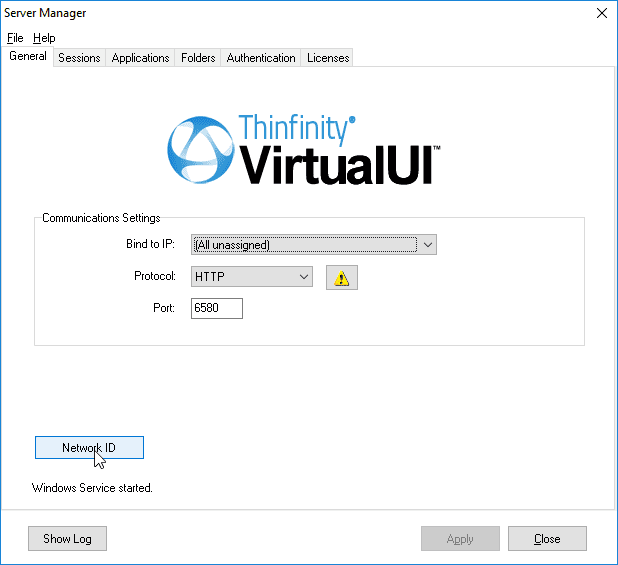Select the General tab
This screenshot has height=565, width=618.
pyautogui.click(x=28, y=56)
